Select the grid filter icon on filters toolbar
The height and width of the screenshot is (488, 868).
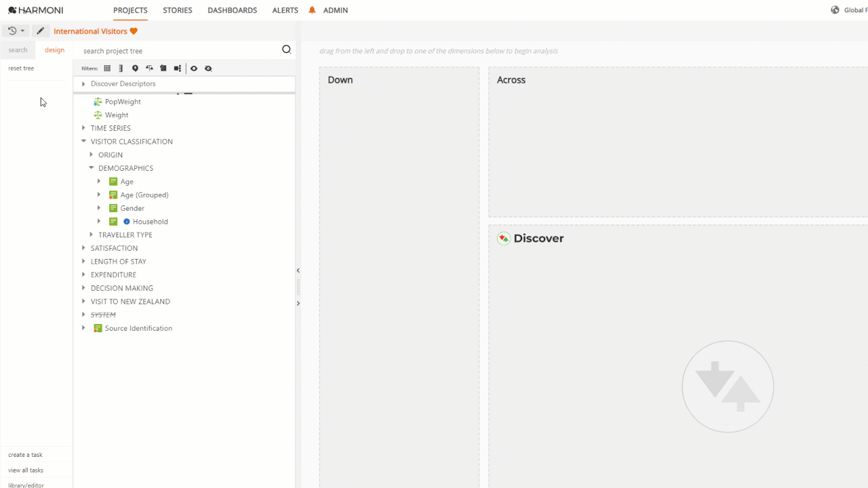coord(106,68)
